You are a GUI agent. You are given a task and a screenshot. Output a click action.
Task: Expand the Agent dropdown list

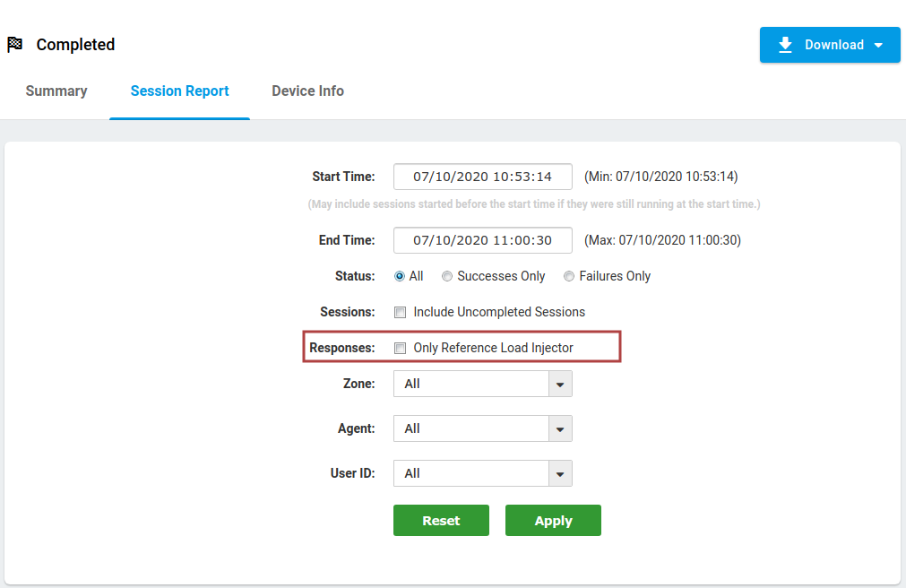coord(560,428)
